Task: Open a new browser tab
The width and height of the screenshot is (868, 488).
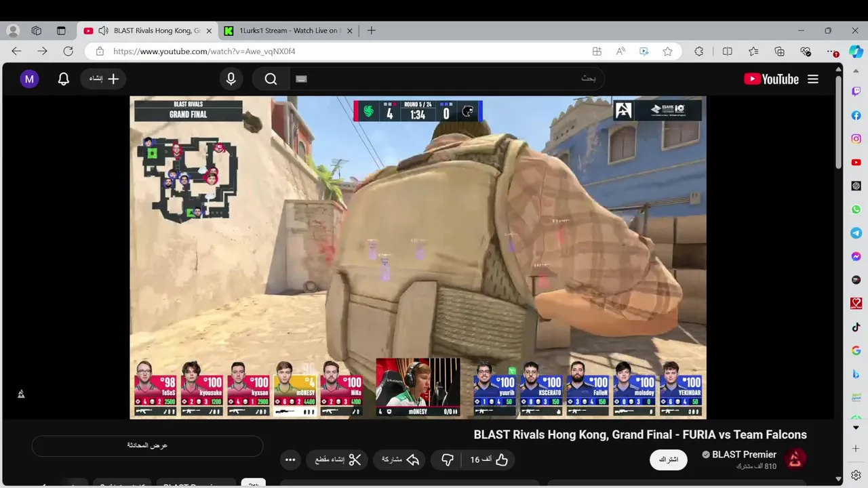Action: pyautogui.click(x=371, y=30)
